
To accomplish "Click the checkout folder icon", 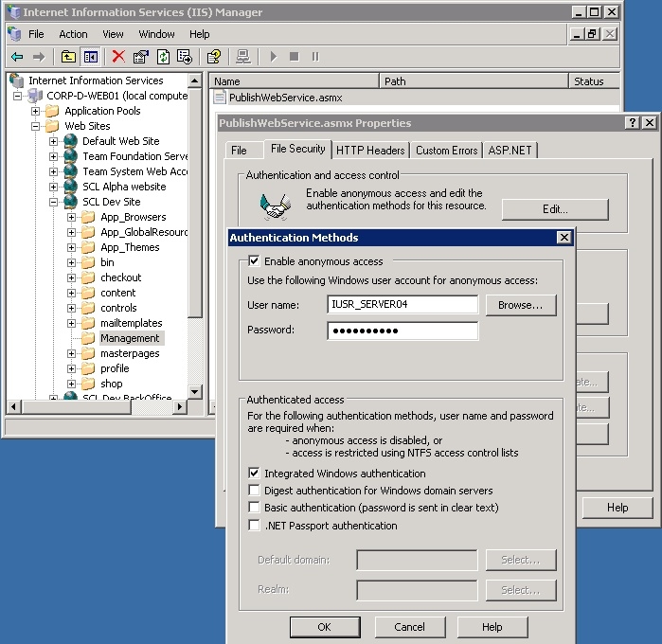I will click(88, 277).
